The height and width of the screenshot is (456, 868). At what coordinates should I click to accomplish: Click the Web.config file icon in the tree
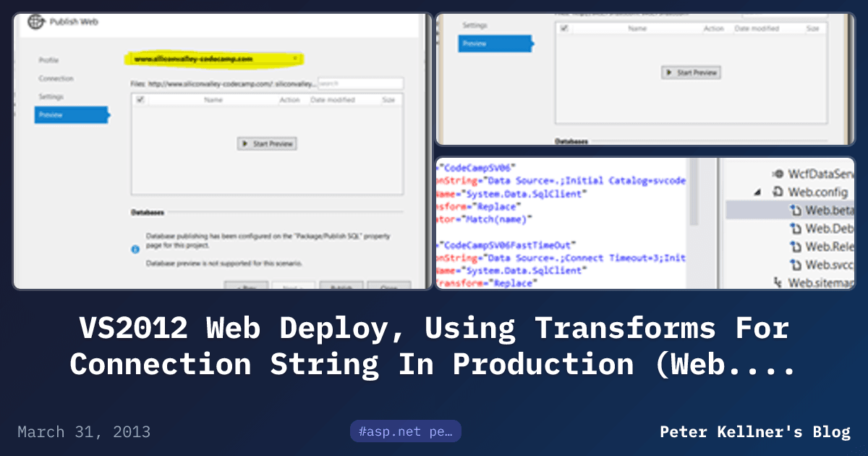coord(778,193)
